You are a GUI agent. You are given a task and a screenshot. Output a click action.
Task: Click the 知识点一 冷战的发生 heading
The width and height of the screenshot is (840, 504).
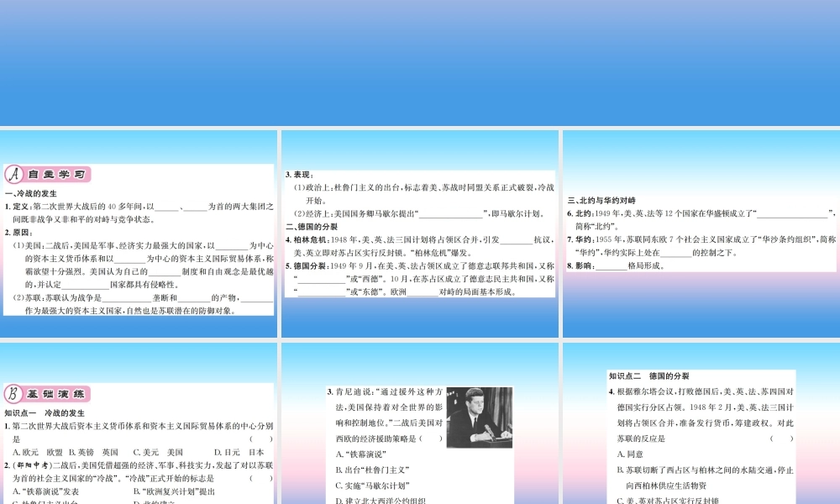click(45, 413)
